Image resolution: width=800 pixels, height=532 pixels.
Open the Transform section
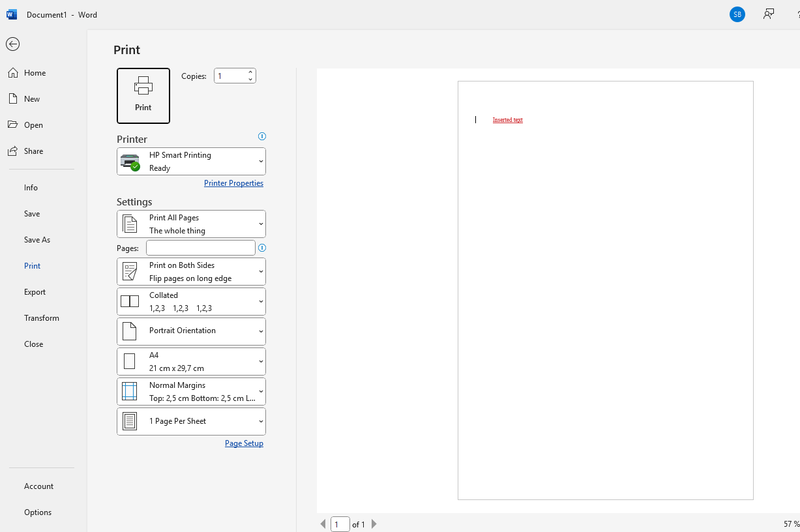pyautogui.click(x=41, y=318)
